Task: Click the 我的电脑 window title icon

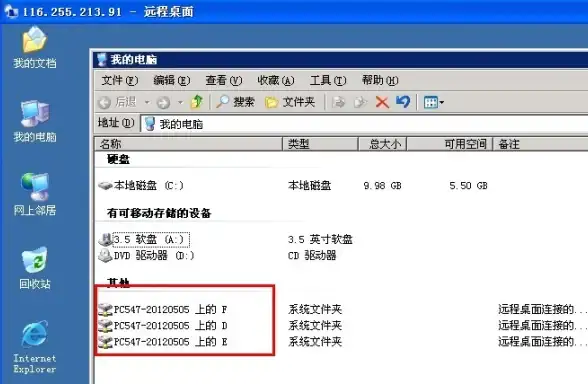Action: point(102,60)
